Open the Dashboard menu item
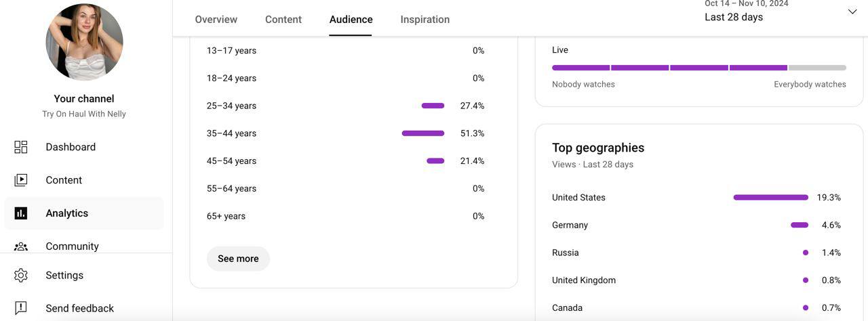Viewport: 868px width, 321px height. point(71,147)
